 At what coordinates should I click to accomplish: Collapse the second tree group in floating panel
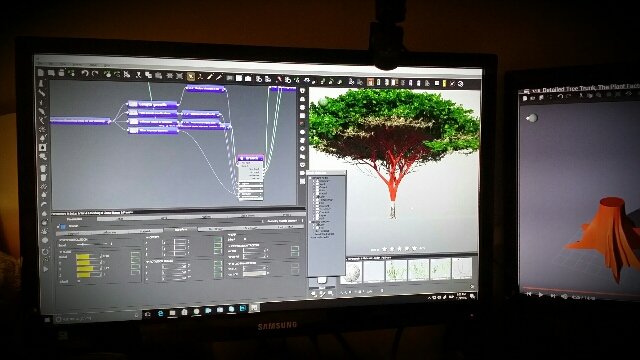click(311, 222)
